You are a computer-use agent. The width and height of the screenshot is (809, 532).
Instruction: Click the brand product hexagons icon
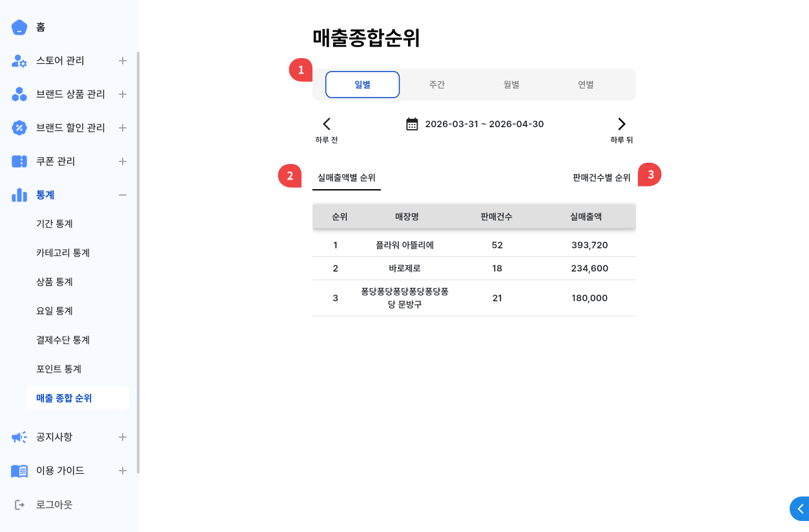[19, 94]
